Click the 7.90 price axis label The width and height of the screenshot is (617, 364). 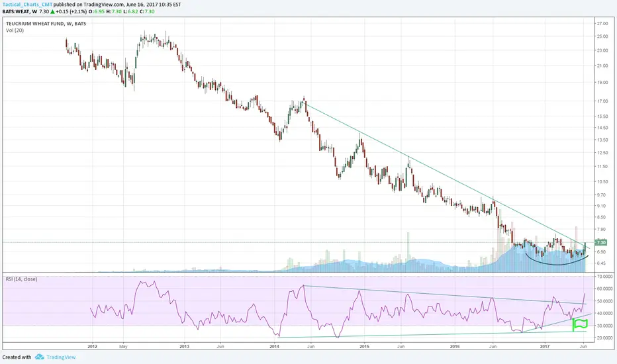click(601, 230)
